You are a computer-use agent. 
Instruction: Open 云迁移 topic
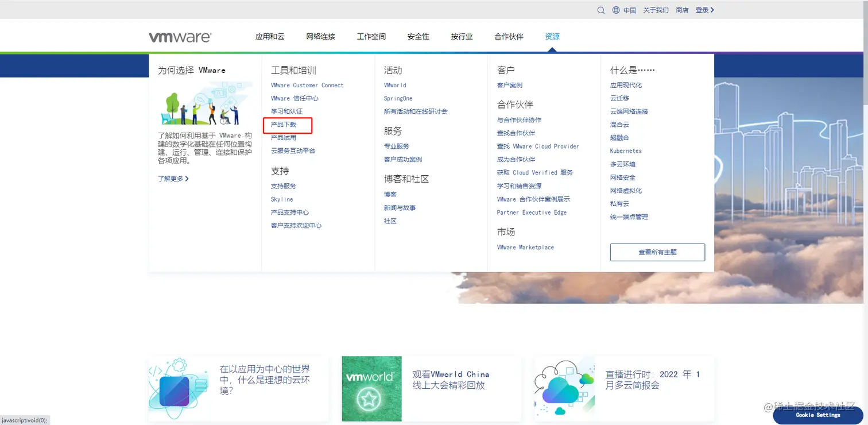point(619,98)
